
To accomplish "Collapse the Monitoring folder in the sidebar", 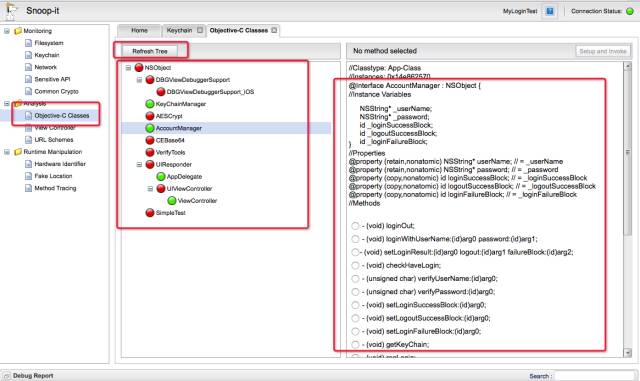I will pos(7,31).
